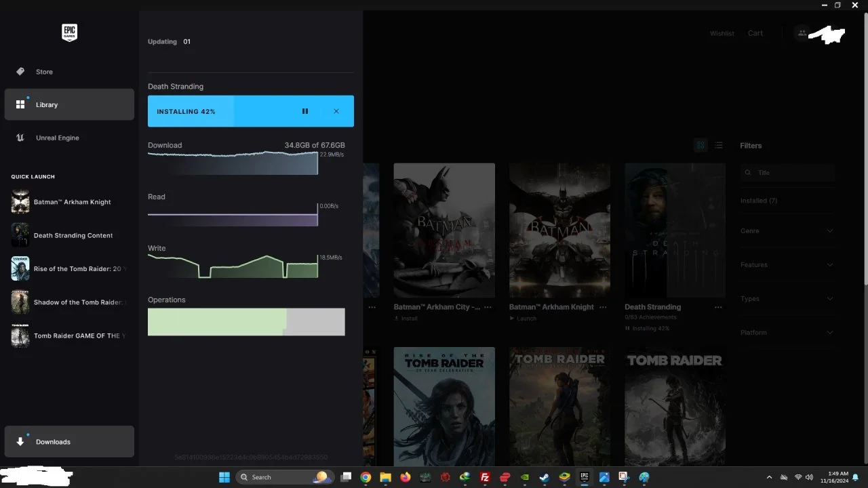Pause the Death Stranding installation
The image size is (868, 488).
click(305, 111)
